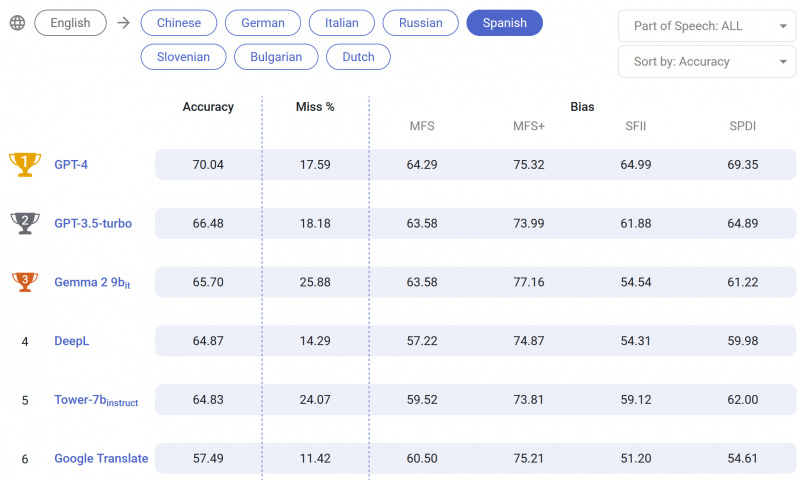Click the English source language selector
The image size is (800, 480).
[x=70, y=23]
